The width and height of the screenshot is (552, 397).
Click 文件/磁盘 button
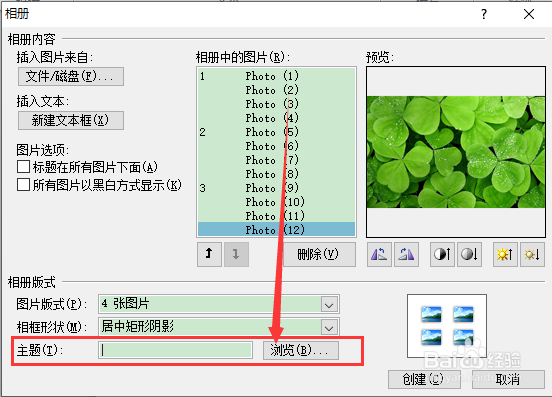point(71,76)
